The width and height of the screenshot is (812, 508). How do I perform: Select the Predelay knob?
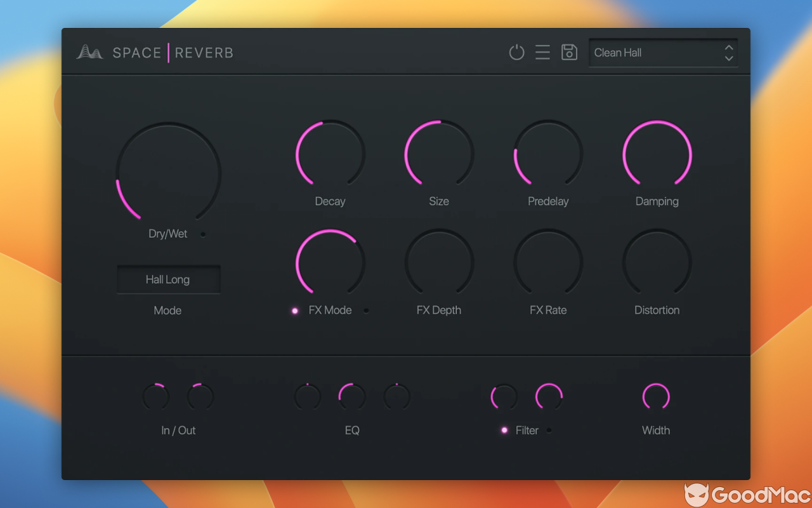(548, 154)
